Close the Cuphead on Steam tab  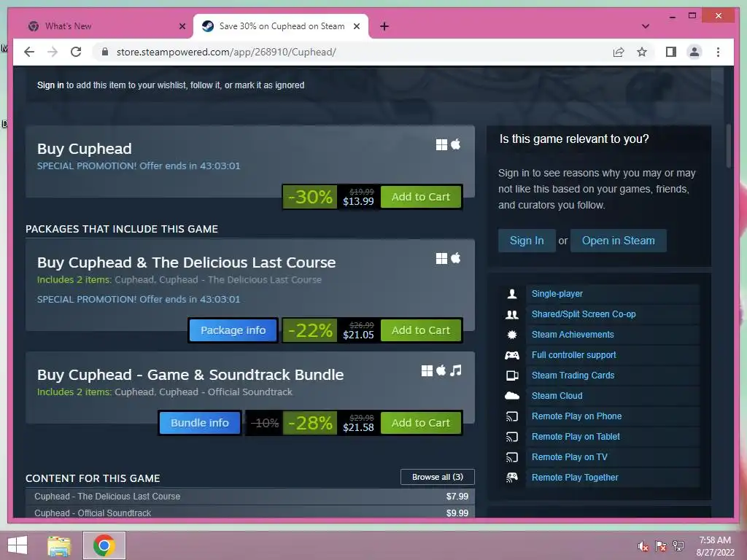356,26
